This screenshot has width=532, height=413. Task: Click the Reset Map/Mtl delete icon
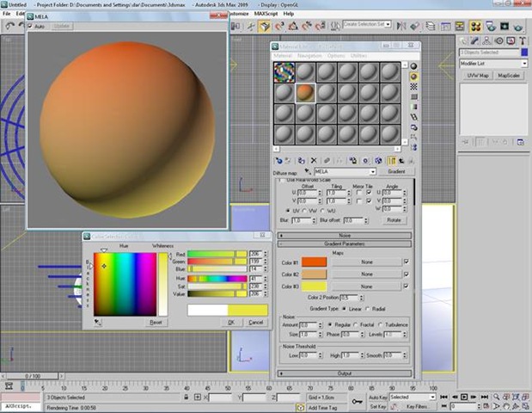(x=314, y=160)
